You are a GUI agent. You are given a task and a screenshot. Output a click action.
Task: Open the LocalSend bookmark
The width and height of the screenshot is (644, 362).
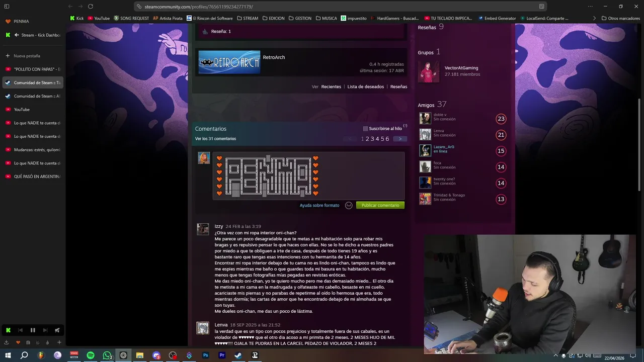coord(545,18)
